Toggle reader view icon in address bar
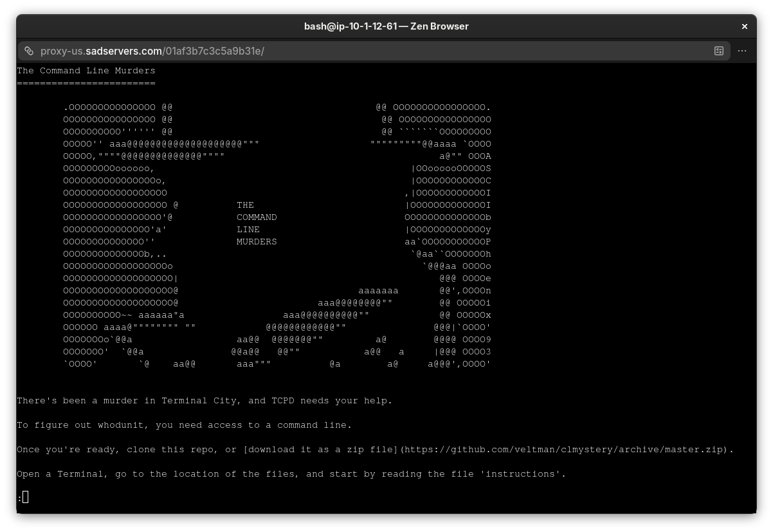The image size is (773, 532). [719, 51]
